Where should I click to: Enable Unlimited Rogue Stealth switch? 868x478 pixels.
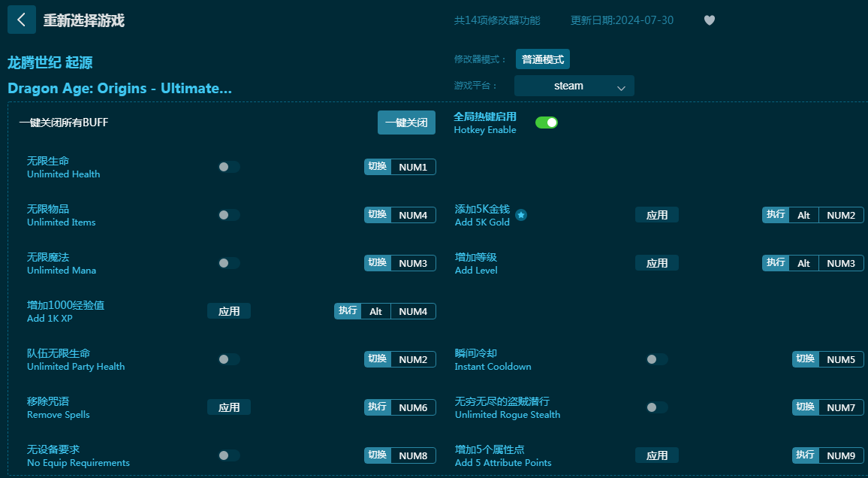656,407
